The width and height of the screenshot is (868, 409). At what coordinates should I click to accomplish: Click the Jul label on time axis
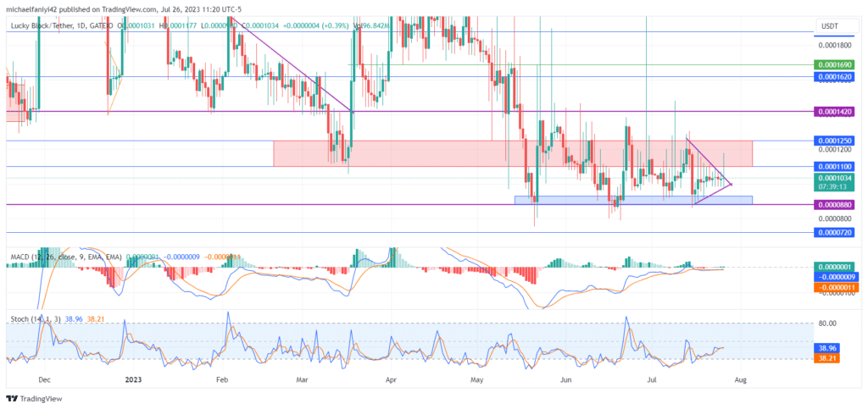[x=652, y=379]
